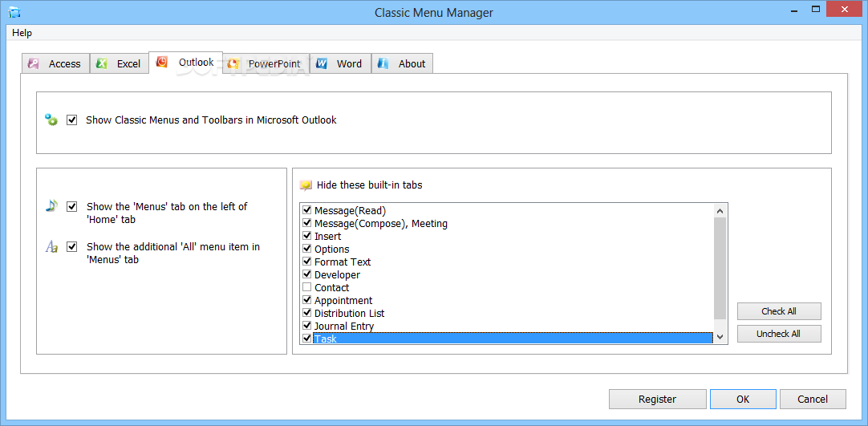
Task: Click the Outlook tab icon
Action: tap(162, 62)
